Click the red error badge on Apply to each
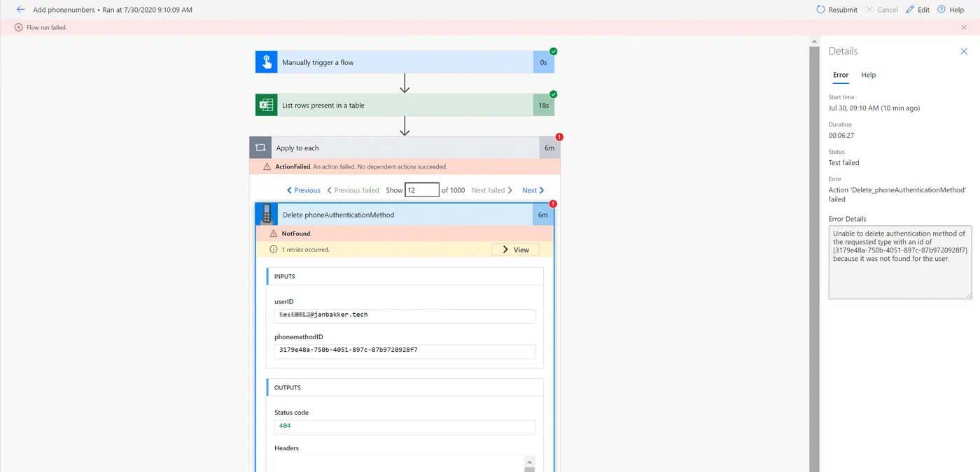Image resolution: width=980 pixels, height=472 pixels. click(x=559, y=137)
